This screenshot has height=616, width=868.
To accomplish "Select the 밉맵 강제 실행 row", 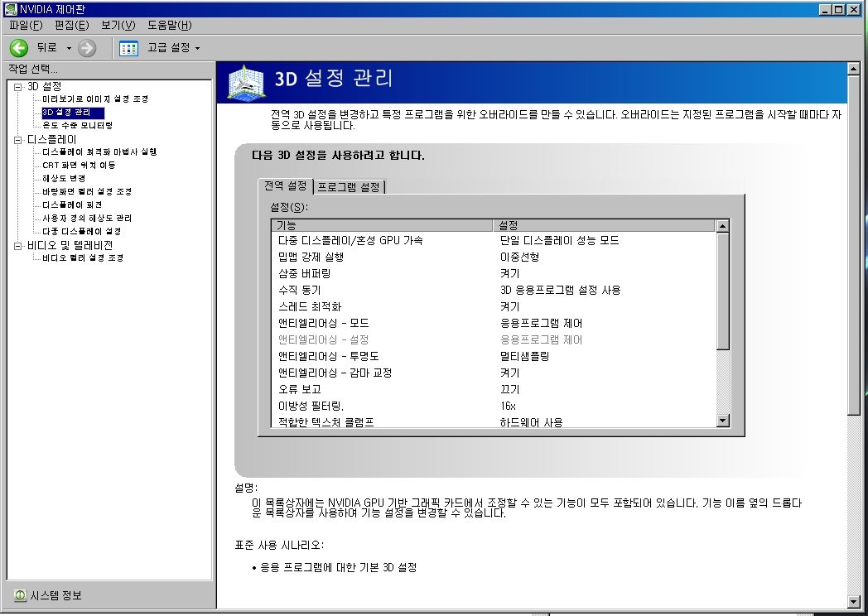I will (x=494, y=257).
